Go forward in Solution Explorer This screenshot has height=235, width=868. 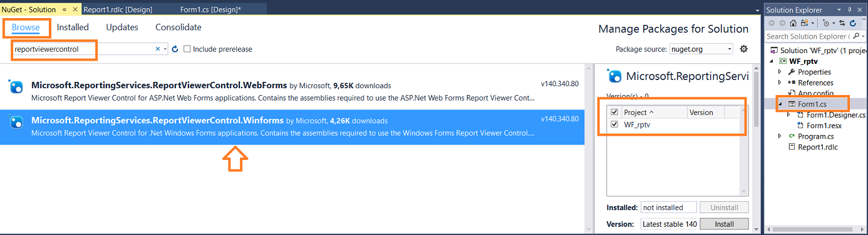pos(782,23)
